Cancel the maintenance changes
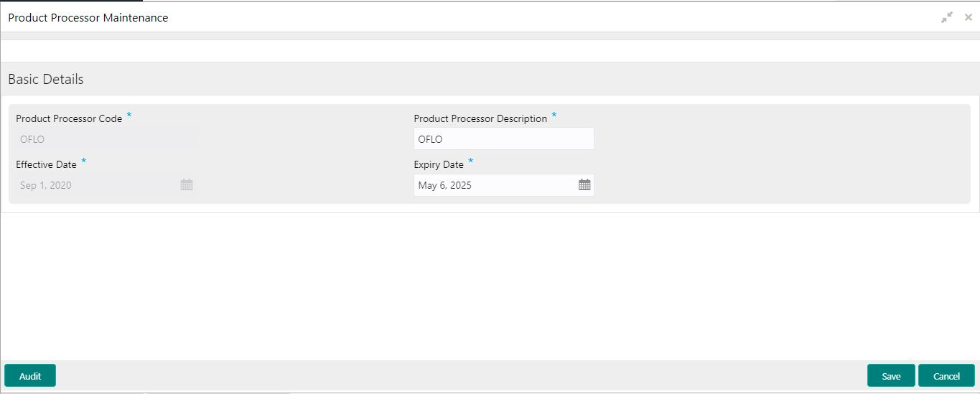The image size is (980, 394). (x=946, y=376)
